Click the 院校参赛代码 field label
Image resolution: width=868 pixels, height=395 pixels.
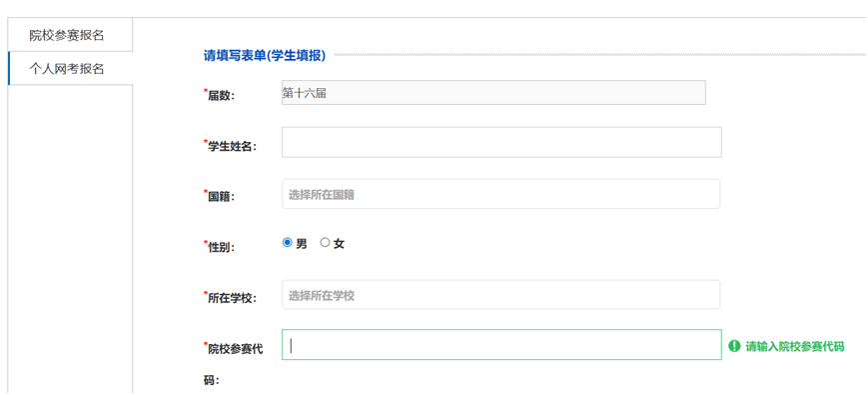[234, 364]
